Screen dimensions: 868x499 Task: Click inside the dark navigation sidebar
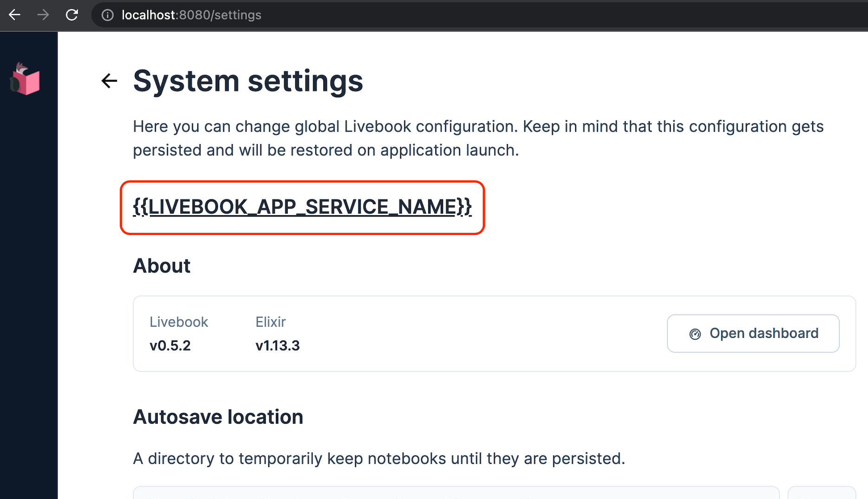click(x=29, y=279)
